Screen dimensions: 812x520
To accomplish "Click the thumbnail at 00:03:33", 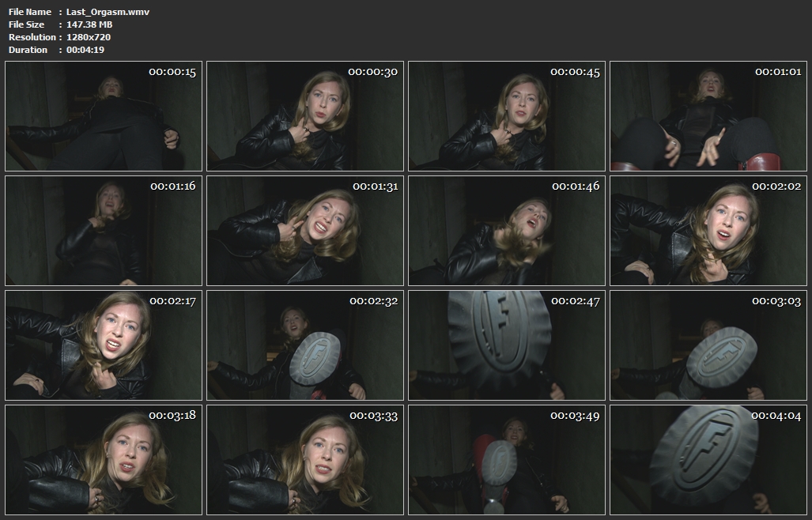I will pos(305,459).
